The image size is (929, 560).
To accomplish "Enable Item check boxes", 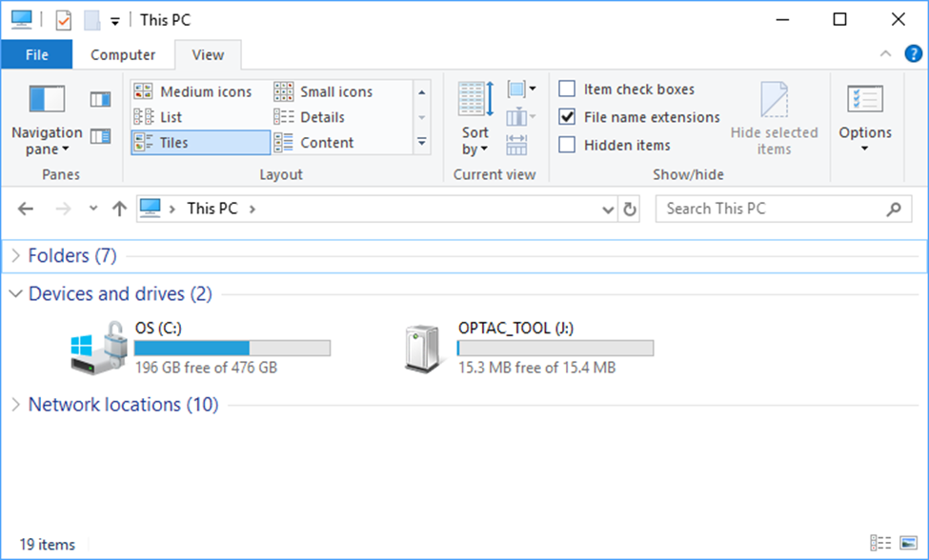I will [566, 89].
